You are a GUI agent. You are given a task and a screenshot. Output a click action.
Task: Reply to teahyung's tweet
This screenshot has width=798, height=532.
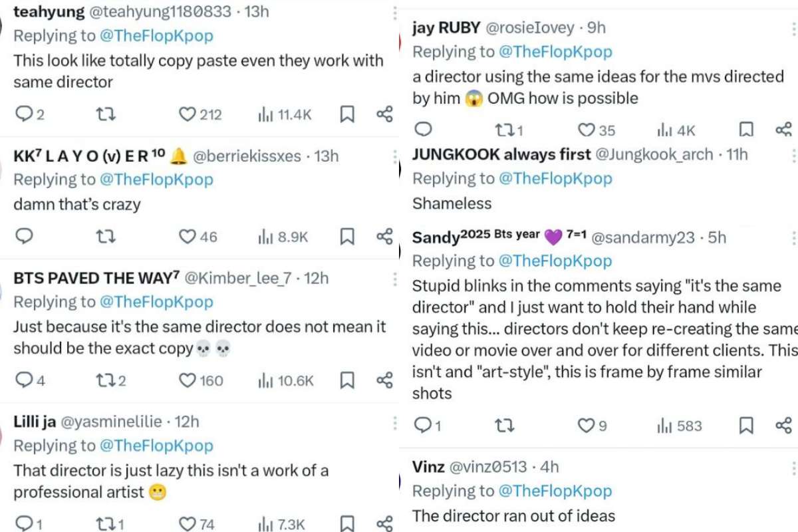pos(24,114)
